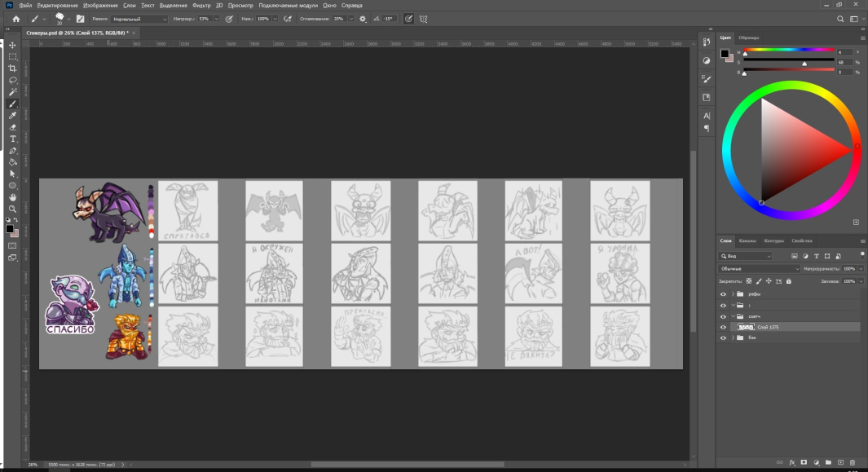Select the Eyedropper tool

pyautogui.click(x=12, y=115)
